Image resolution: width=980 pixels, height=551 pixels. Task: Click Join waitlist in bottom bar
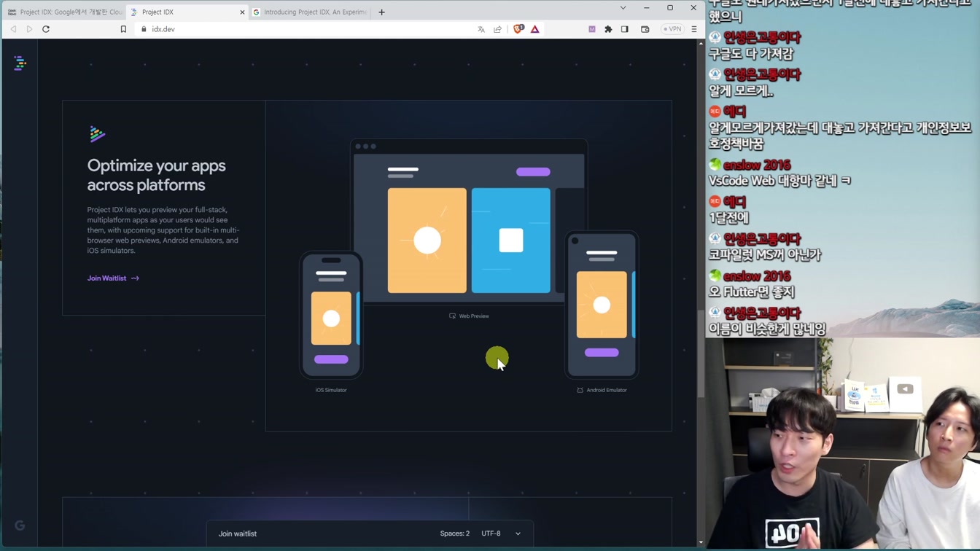click(x=238, y=534)
